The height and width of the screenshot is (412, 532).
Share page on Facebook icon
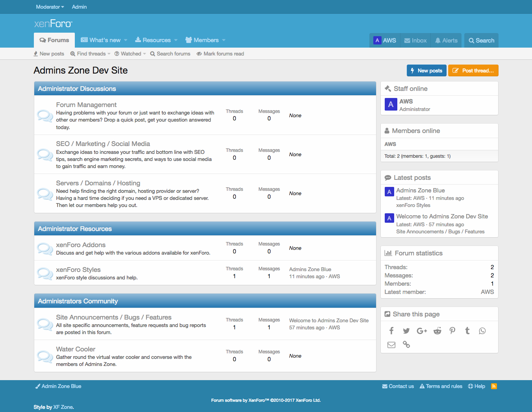tap(391, 331)
